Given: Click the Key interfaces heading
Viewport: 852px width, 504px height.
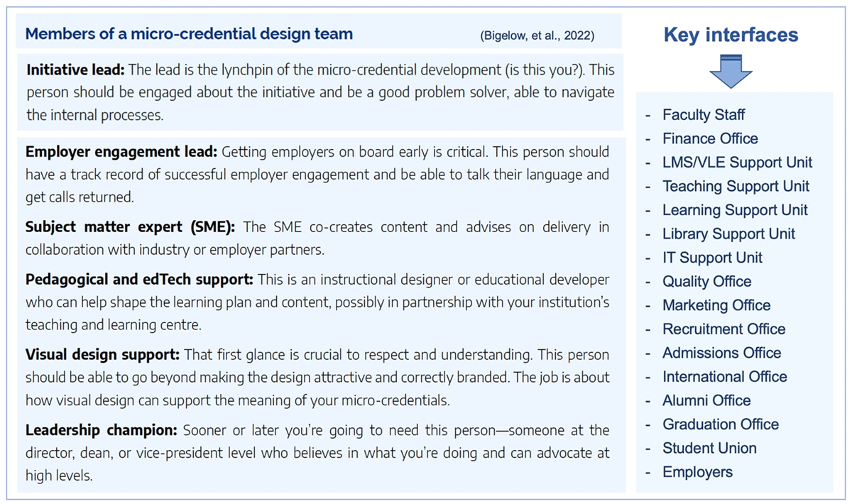Looking at the screenshot, I should 731,35.
